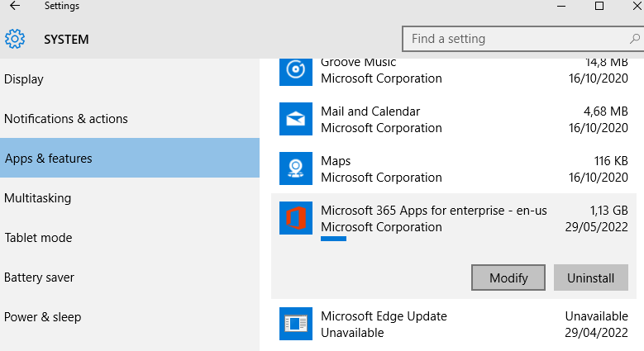Click the Uninstall button
644x351 pixels.
[x=590, y=277]
